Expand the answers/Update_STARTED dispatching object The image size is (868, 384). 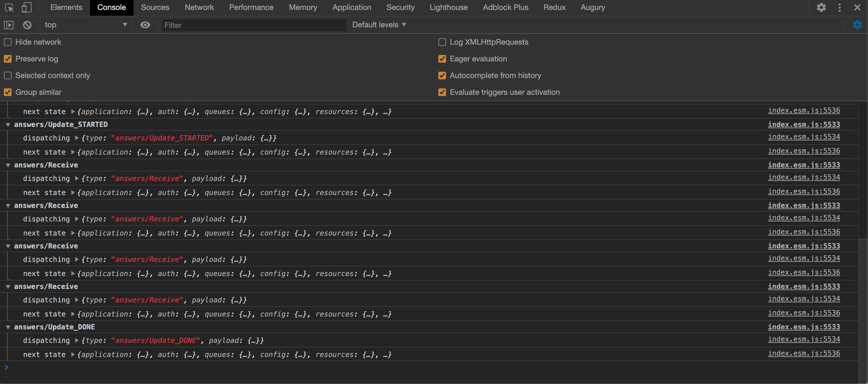click(77, 138)
